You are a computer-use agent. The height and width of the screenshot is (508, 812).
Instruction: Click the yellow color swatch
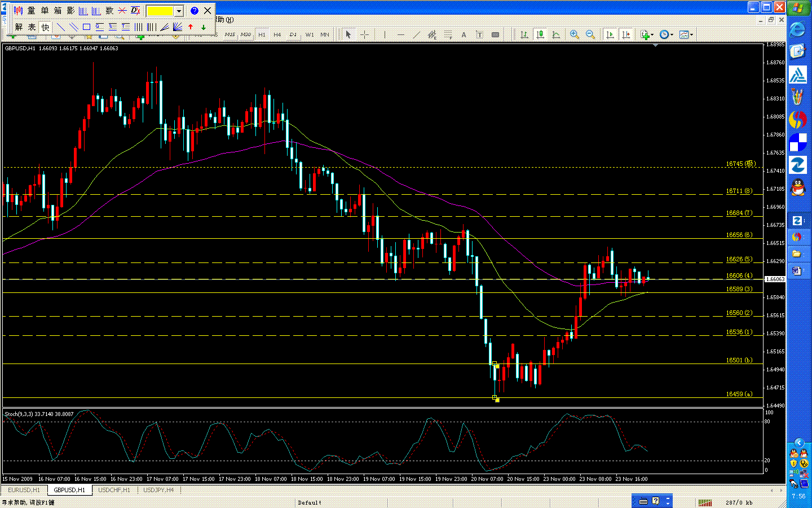click(160, 11)
